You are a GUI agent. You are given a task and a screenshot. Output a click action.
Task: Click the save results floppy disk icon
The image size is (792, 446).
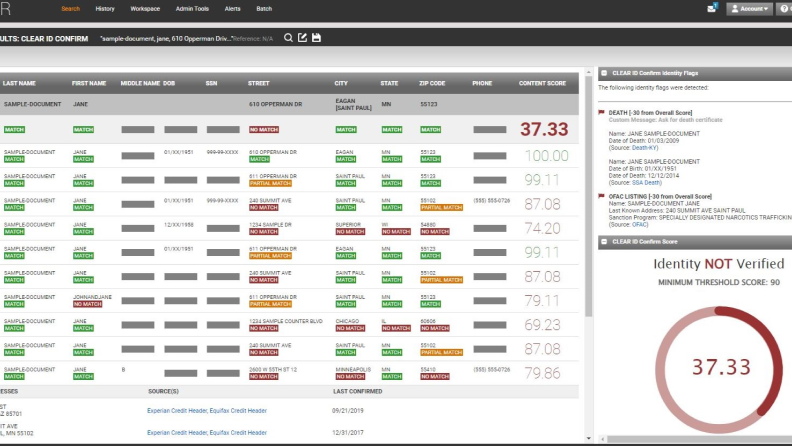pyautogui.click(x=316, y=38)
